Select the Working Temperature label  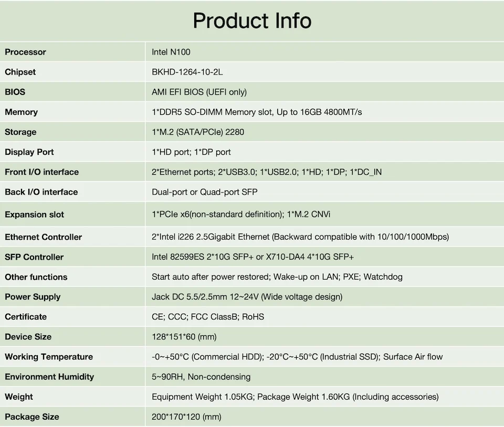click(x=49, y=357)
